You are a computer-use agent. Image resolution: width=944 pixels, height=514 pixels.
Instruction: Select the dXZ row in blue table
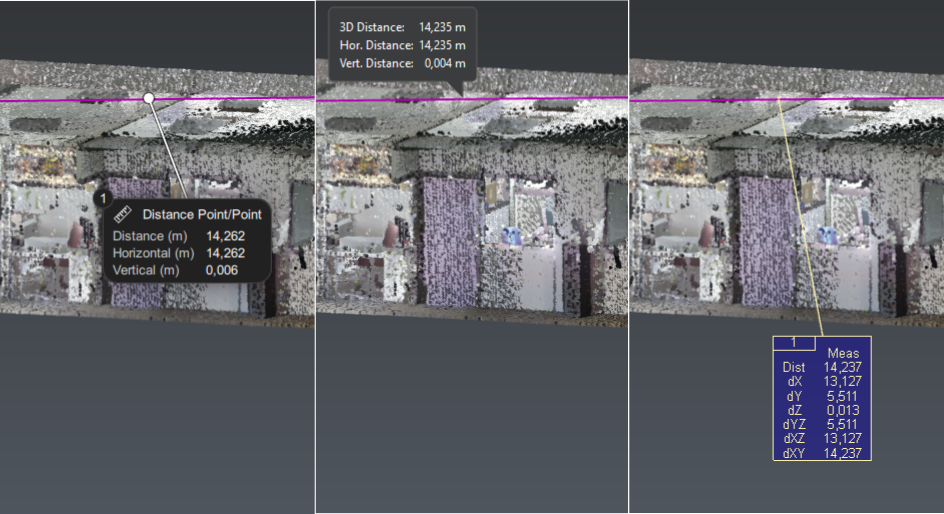(821, 438)
